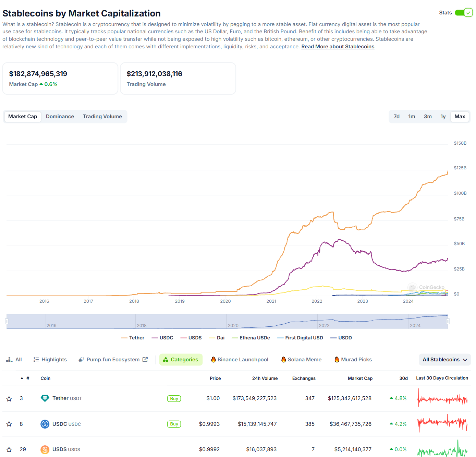
Task: Open Solana Meme category
Action: point(301,360)
